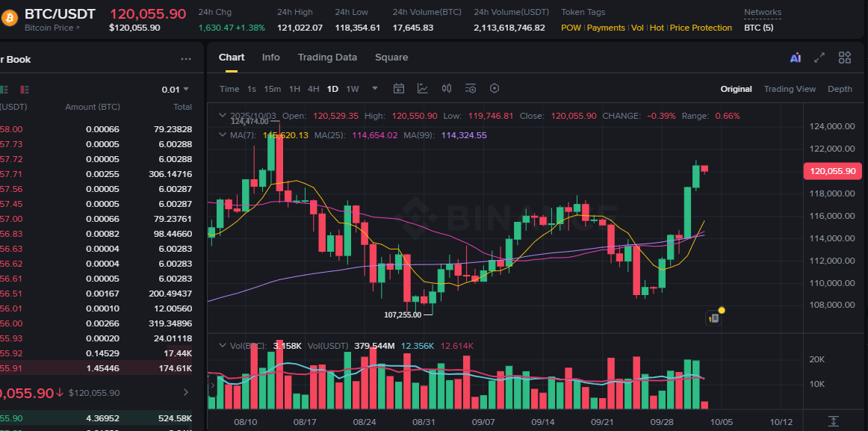Open the Price Protection link
The width and height of the screenshot is (868, 431).
[700, 28]
